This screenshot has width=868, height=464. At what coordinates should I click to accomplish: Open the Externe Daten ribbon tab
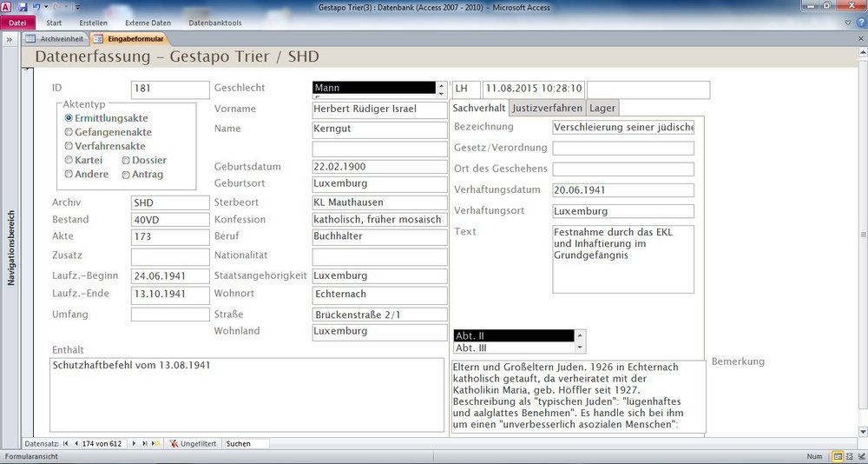click(148, 23)
